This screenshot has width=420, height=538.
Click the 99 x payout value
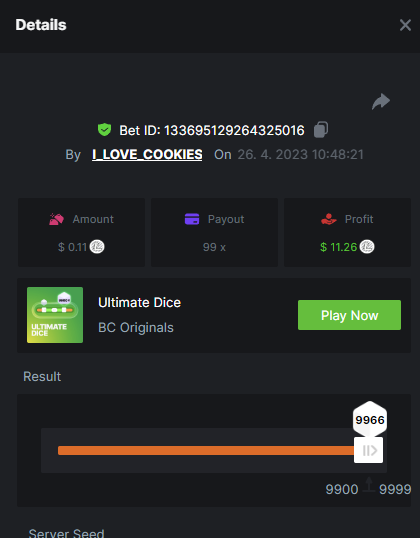point(214,247)
